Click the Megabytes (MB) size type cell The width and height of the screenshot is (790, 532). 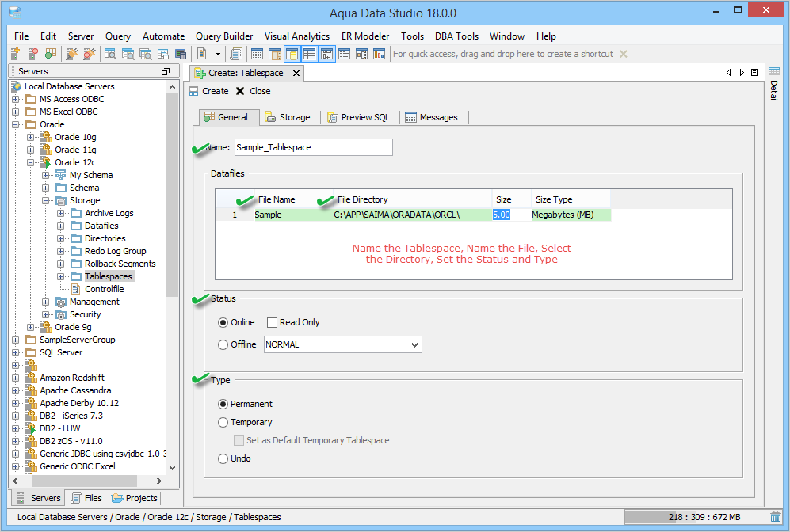571,215
